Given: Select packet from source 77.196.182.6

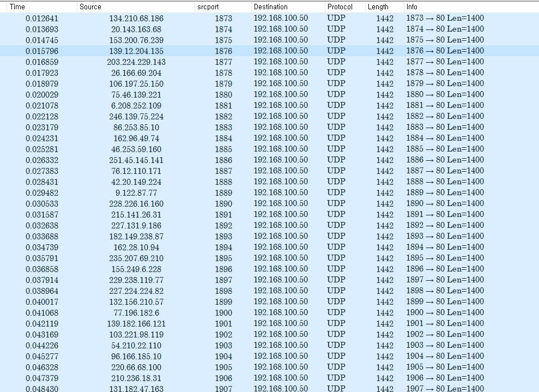Looking at the screenshot, I should pos(269,312).
